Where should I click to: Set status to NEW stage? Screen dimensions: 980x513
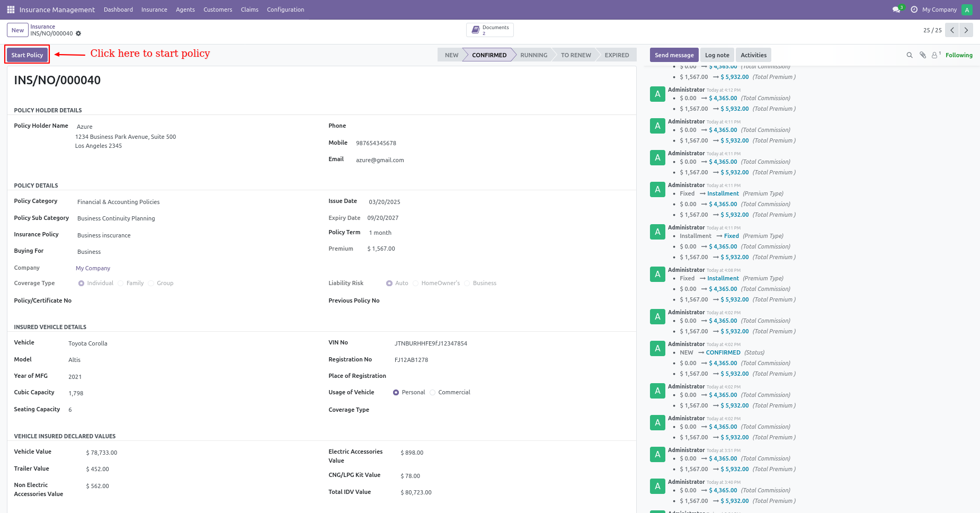[x=451, y=55]
